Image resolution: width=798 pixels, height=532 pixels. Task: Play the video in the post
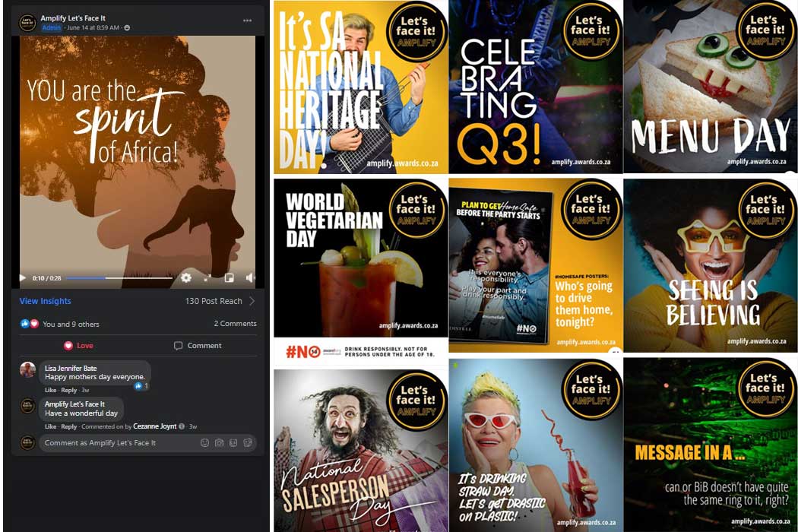tap(23, 278)
